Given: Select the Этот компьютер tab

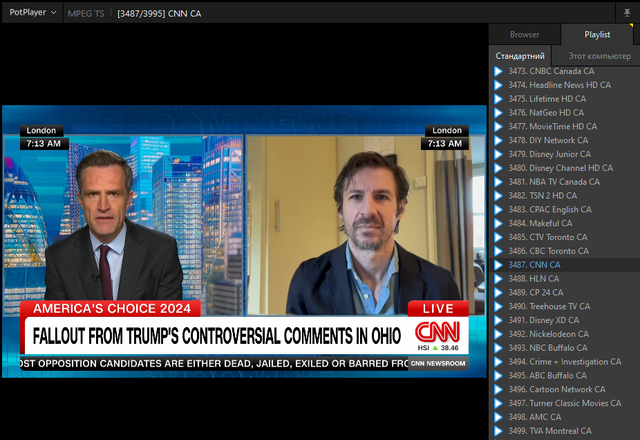Looking at the screenshot, I should 599,56.
